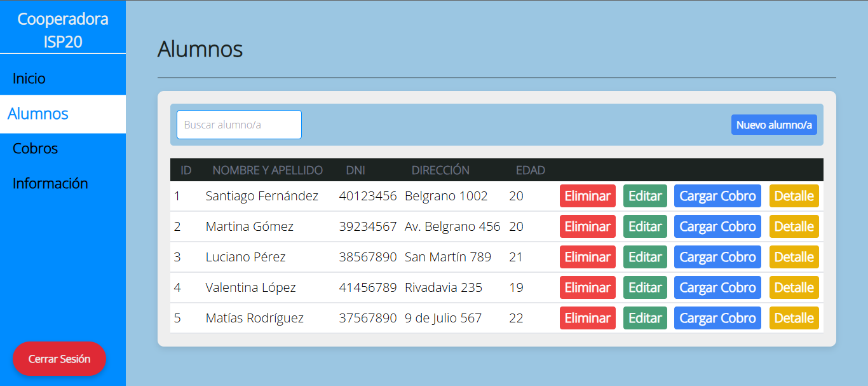Open the Inicio menu item

point(29,78)
